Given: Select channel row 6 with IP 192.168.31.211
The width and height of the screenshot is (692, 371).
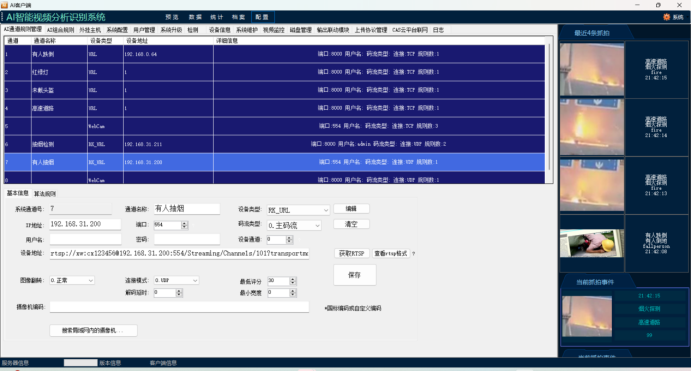Looking at the screenshot, I should point(275,144).
